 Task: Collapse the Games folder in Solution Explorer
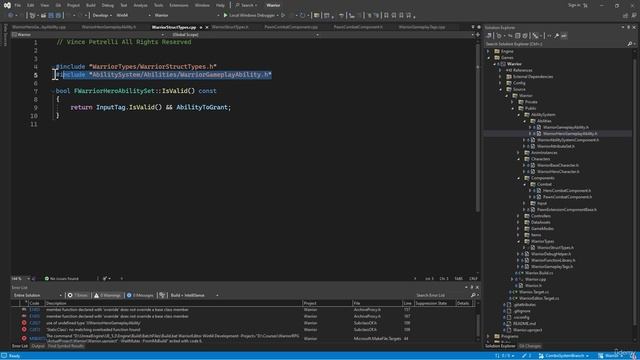489,58
